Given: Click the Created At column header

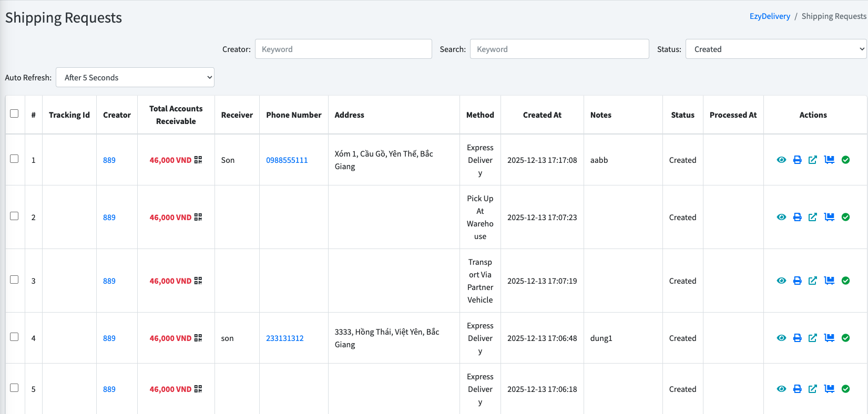Looking at the screenshot, I should tap(542, 115).
